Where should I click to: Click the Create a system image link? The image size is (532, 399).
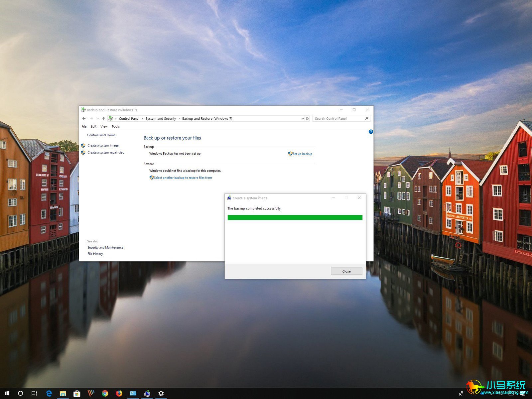coord(103,146)
